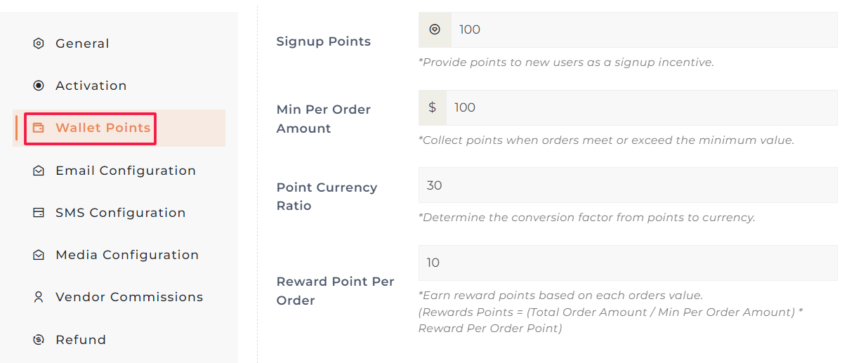Viewport: 868px width, 363px height.
Task: Select the Wallet Points tab
Action: (x=103, y=128)
